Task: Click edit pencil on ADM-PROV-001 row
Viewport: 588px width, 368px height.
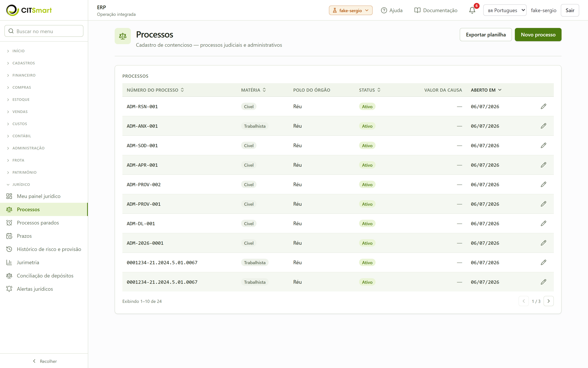Action: click(543, 204)
